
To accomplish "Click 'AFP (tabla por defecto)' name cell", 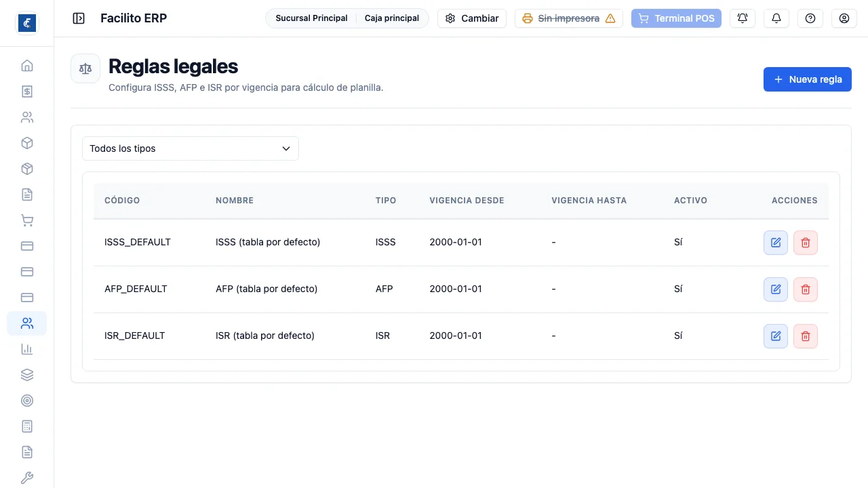I will [267, 289].
